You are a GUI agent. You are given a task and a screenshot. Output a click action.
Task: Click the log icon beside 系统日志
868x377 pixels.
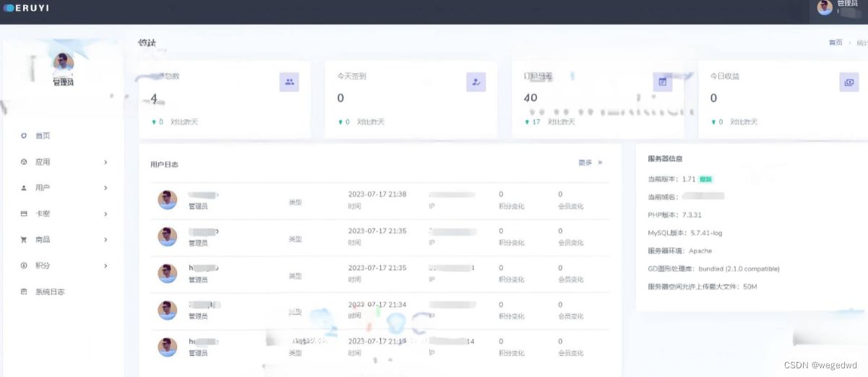[24, 292]
